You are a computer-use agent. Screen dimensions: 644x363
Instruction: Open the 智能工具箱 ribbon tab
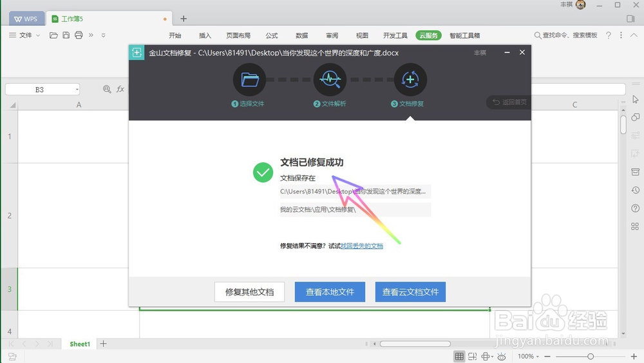coord(464,35)
